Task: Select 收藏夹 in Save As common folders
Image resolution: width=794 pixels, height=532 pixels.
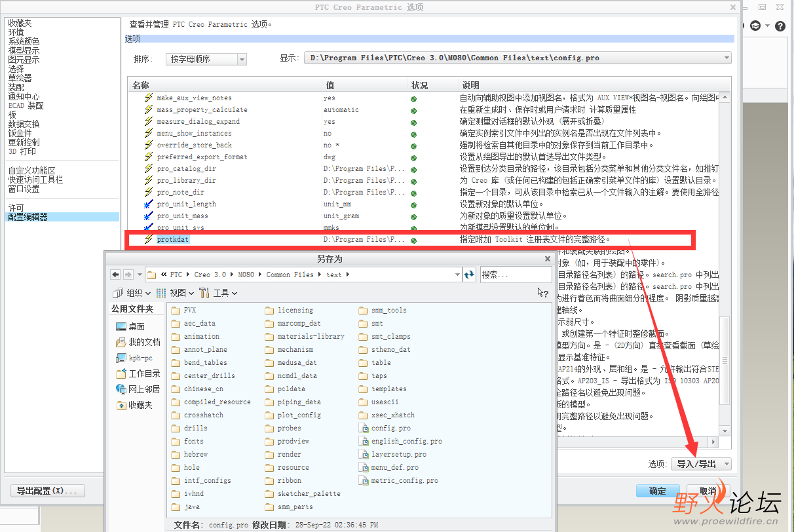Action: click(134, 405)
